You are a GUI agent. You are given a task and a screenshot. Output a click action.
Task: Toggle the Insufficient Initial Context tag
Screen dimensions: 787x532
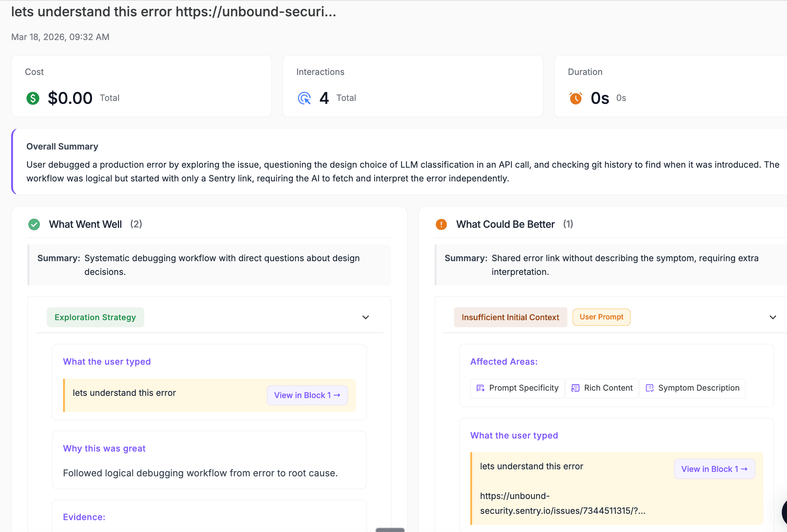coord(510,317)
